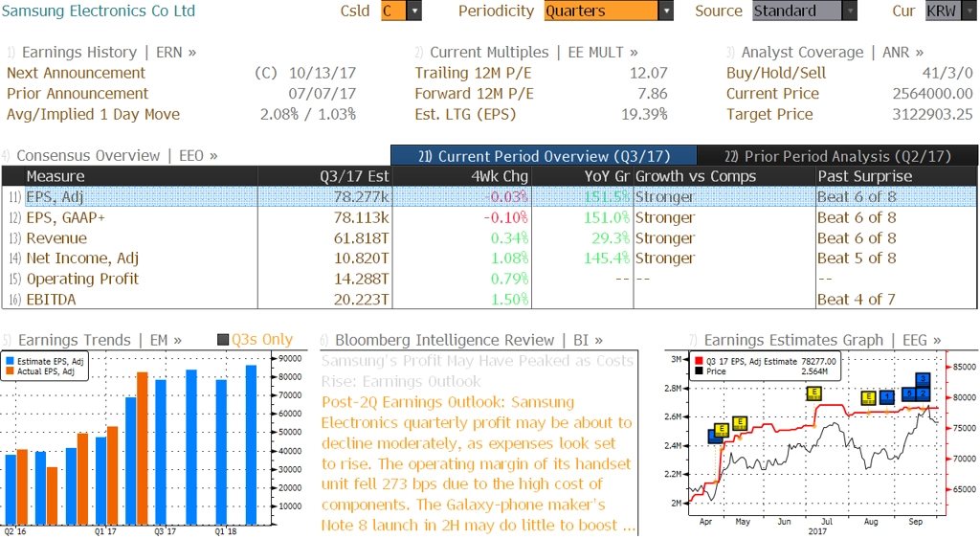
Task: Click the yellow E marker near July
Action: pos(813,393)
